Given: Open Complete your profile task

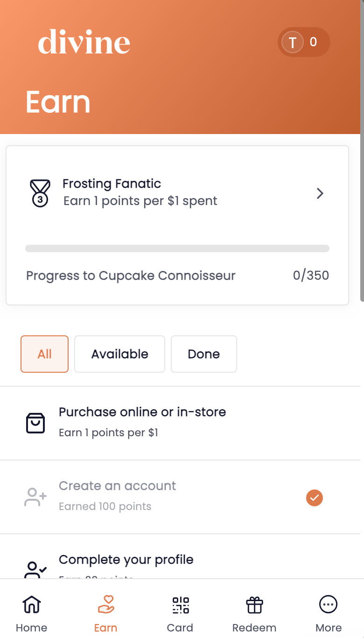Looking at the screenshot, I should point(180,557).
